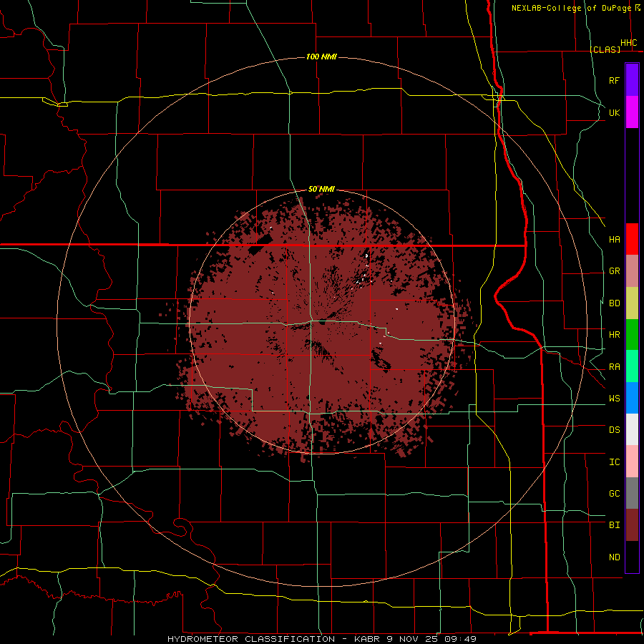The image size is (644, 644).
Task: Click the IC legend label
Action: pyautogui.click(x=615, y=462)
